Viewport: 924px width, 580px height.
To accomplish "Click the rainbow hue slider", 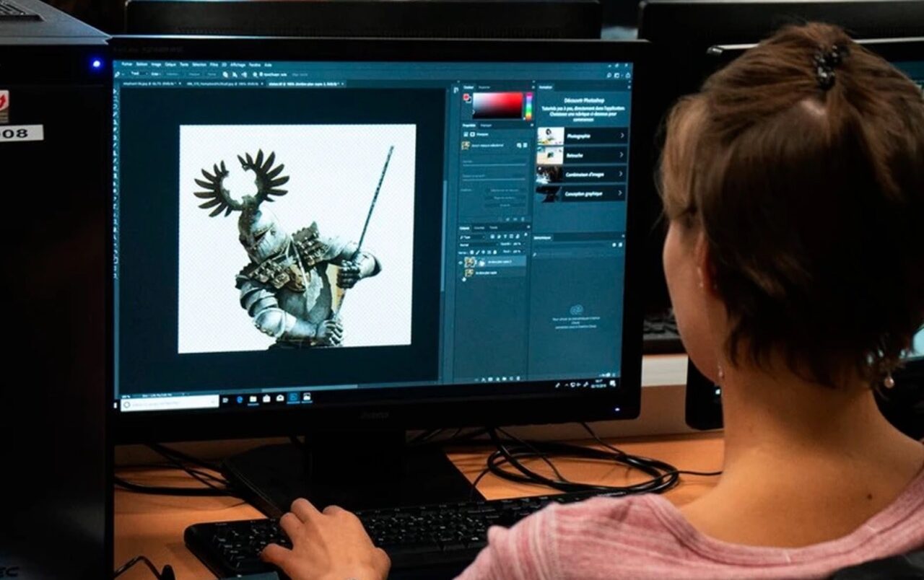I will 529,107.
